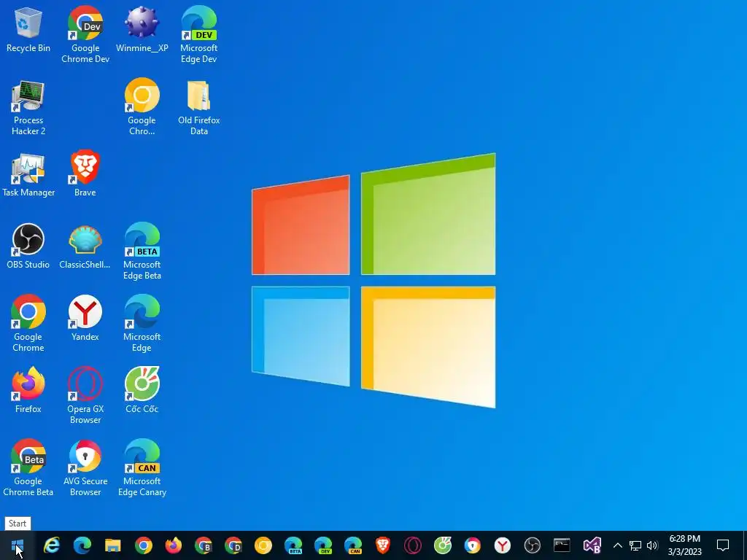The width and height of the screenshot is (747, 560).
Task: Select the Old Firefox Data folder
Action: point(198,108)
